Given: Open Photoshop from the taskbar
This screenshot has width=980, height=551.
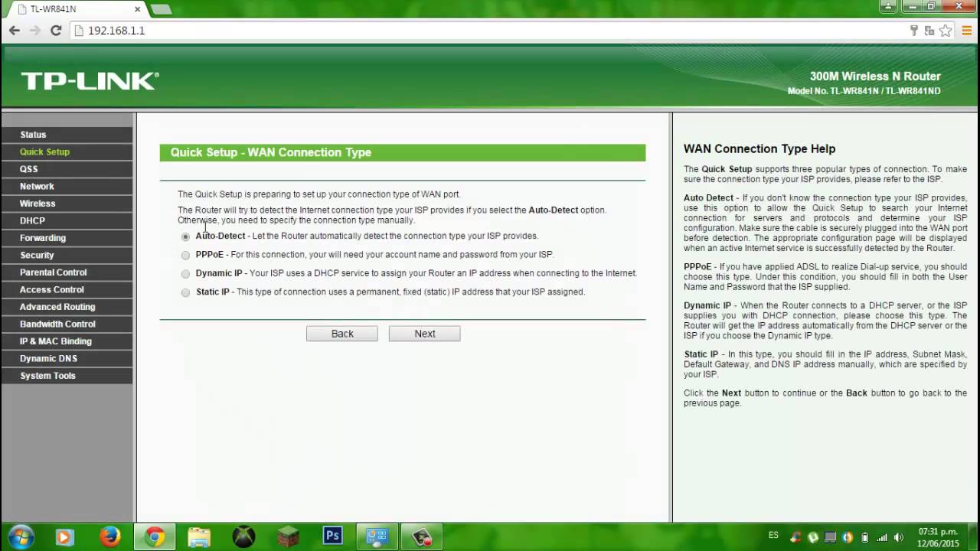Looking at the screenshot, I should [332, 536].
